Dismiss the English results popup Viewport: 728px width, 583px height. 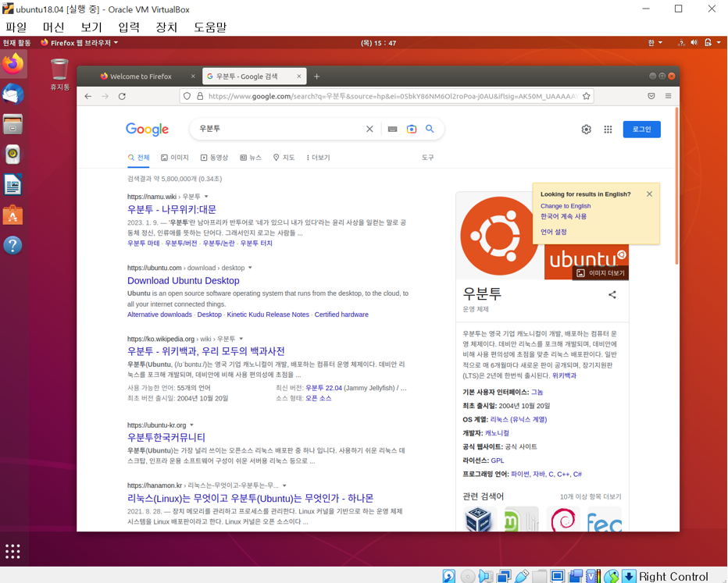click(650, 194)
